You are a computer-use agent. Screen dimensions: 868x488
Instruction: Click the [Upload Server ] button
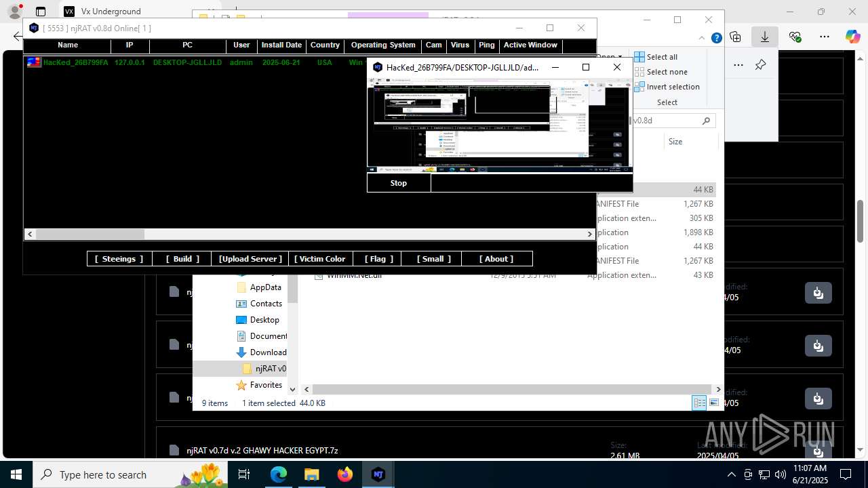click(x=250, y=259)
